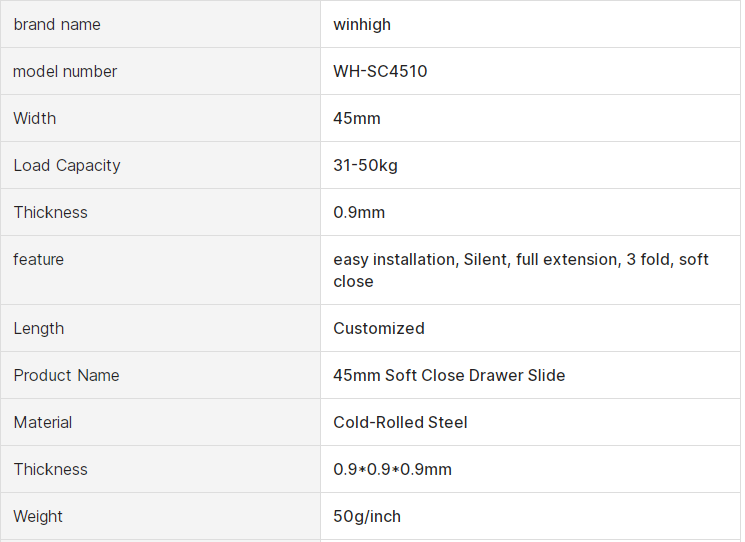Select the 'model number' label

[x=65, y=71]
